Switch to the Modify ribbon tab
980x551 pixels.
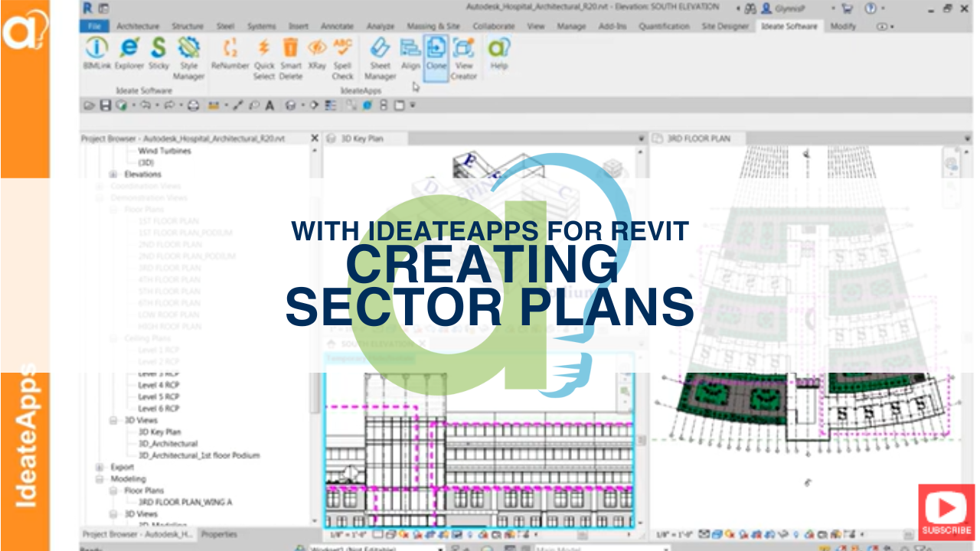coord(844,25)
